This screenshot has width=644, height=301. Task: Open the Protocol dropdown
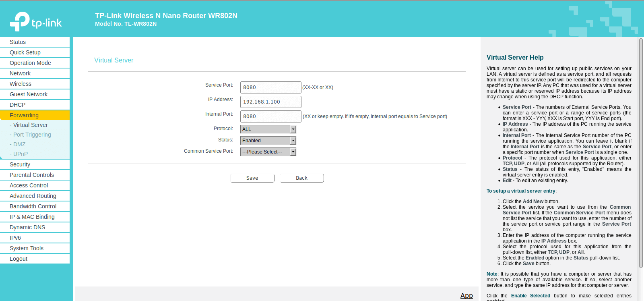tap(268, 129)
